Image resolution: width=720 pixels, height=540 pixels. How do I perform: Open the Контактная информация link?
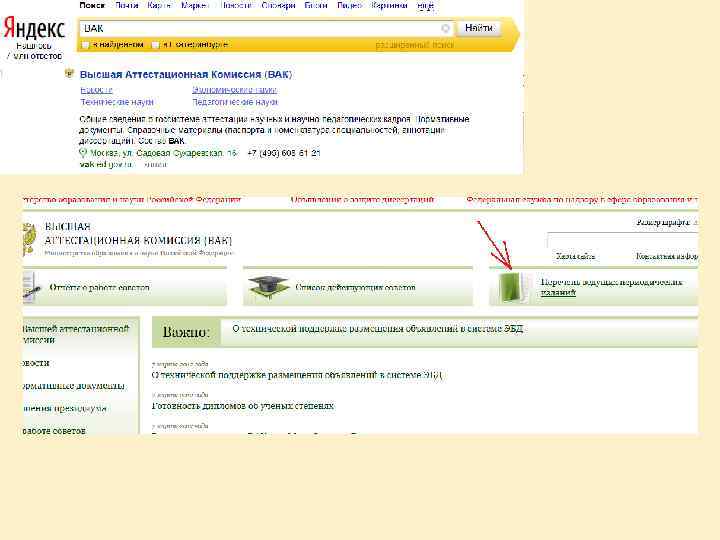point(667,256)
